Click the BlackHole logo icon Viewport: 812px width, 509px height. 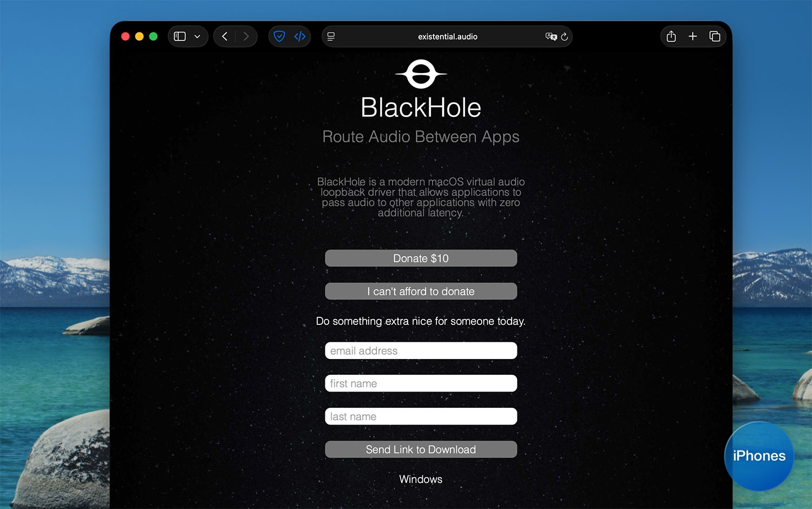421,74
